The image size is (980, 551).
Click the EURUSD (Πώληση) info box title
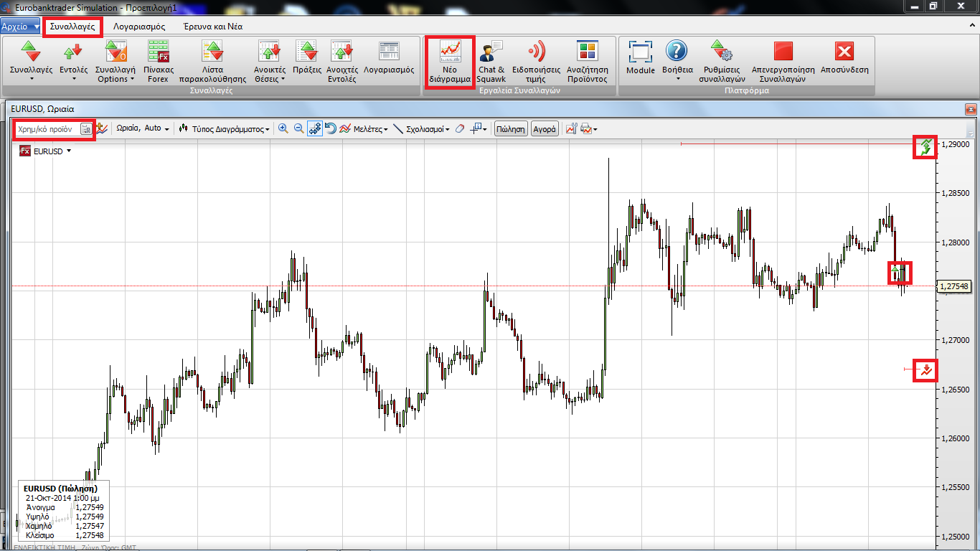(60, 489)
